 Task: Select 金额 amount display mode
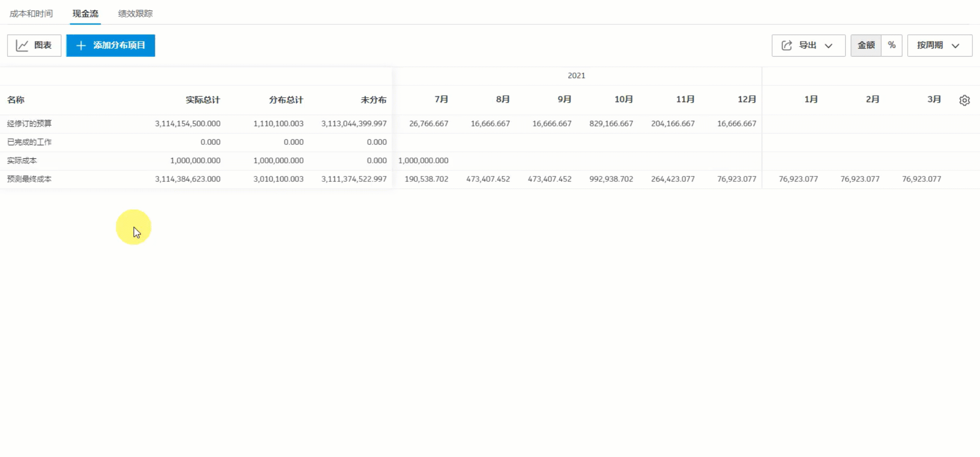click(866, 45)
